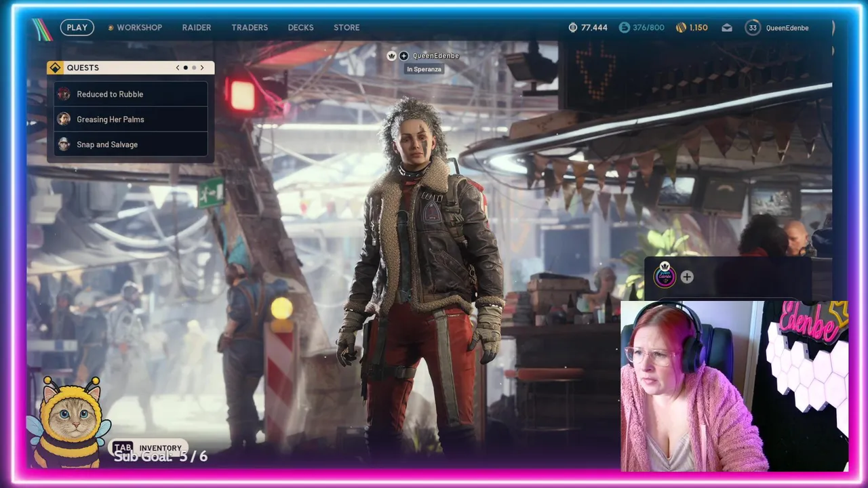Click the rainbow ARC Raiders logo
Viewport: 868px width, 488px height.
[x=42, y=28]
